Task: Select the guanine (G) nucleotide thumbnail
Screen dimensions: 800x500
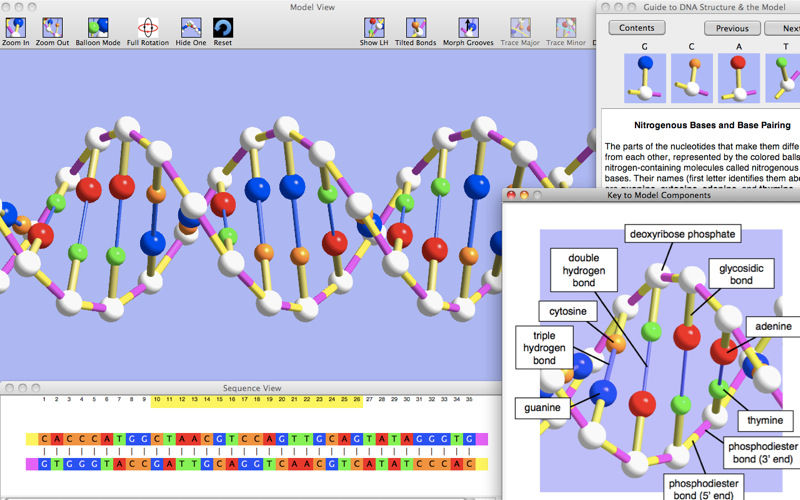Action: pyautogui.click(x=645, y=78)
